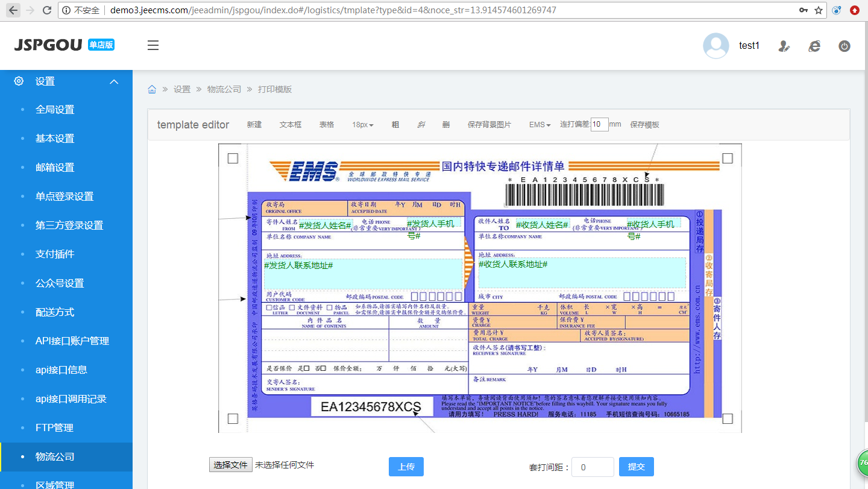This screenshot has height=489, width=868.
Task: Click 保存背景图片 in the toolbar
Action: click(489, 125)
